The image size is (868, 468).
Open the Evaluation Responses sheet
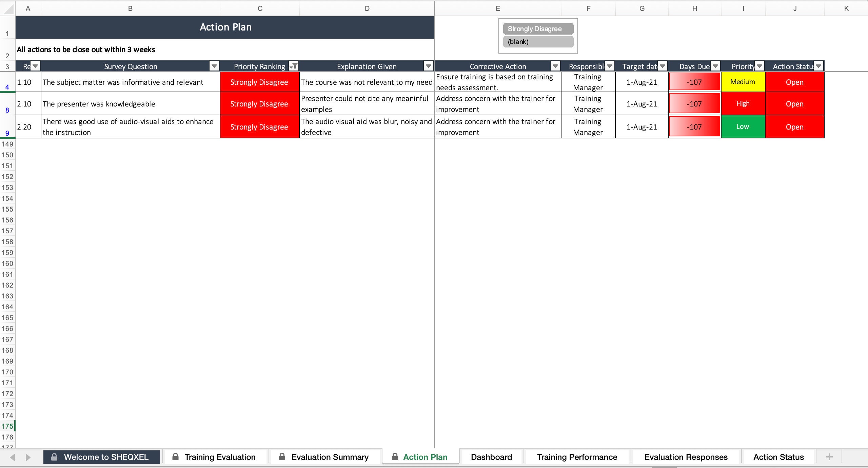[685, 457]
